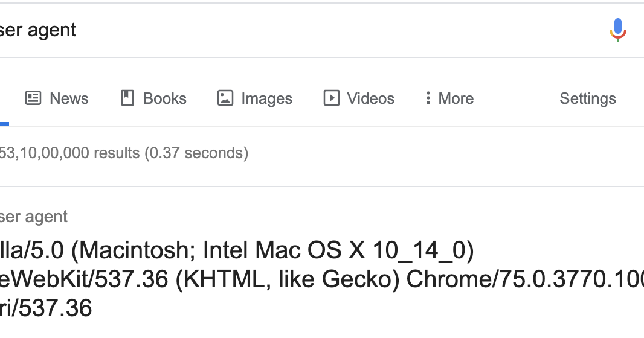
Task: Click the play icon beside Videos
Action: point(332,98)
